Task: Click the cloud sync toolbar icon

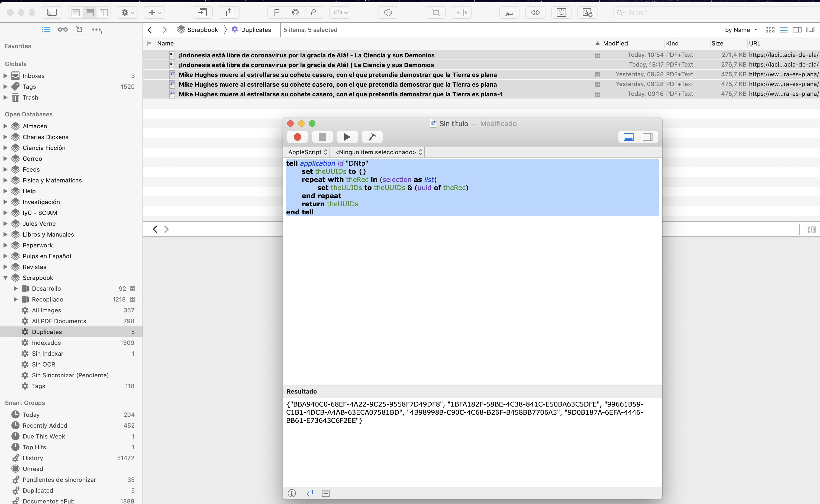Action: point(388,13)
